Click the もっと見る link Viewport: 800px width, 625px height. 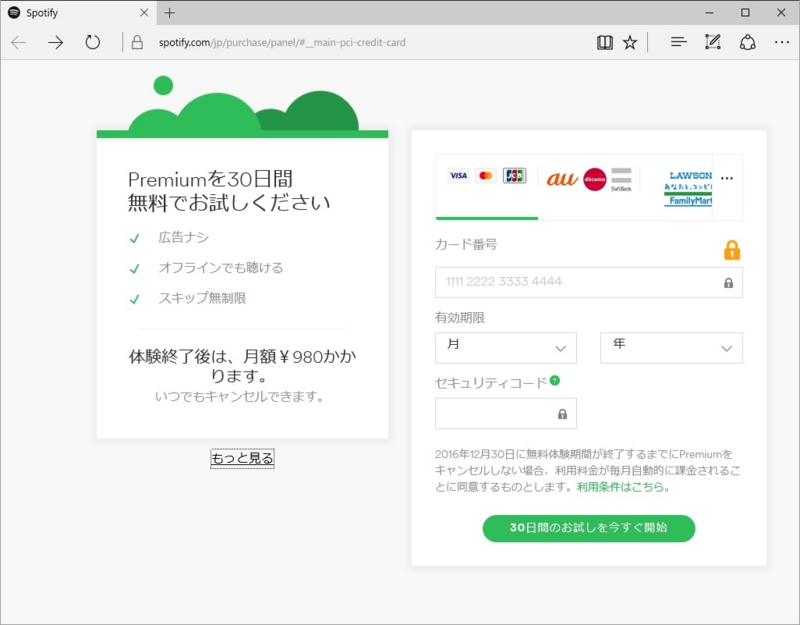(242, 458)
